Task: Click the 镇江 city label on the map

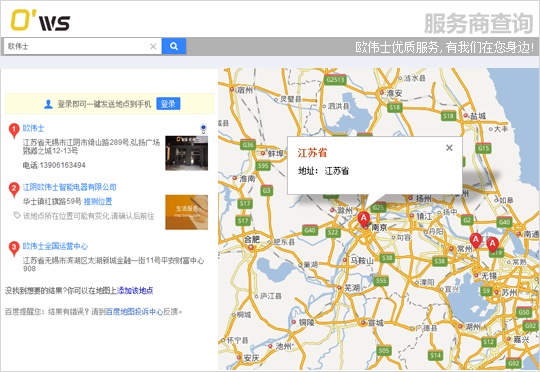Action: click(424, 216)
